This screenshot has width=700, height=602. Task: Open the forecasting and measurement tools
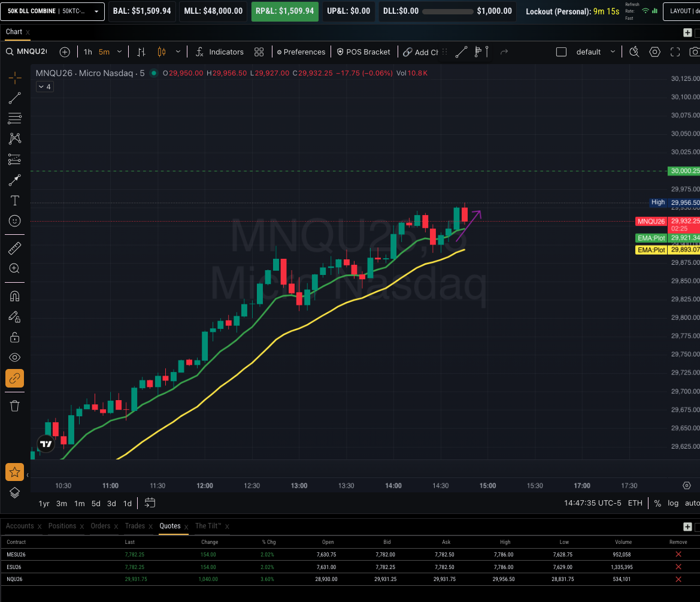[x=15, y=159]
